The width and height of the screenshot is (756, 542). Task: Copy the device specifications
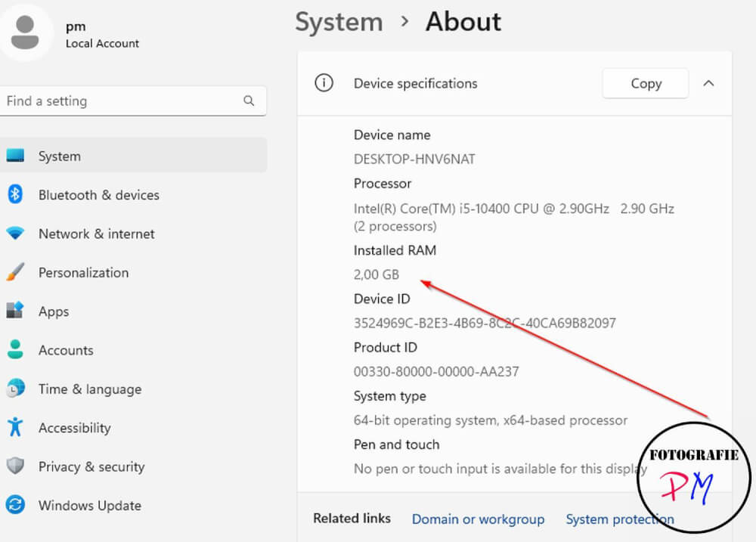click(646, 83)
